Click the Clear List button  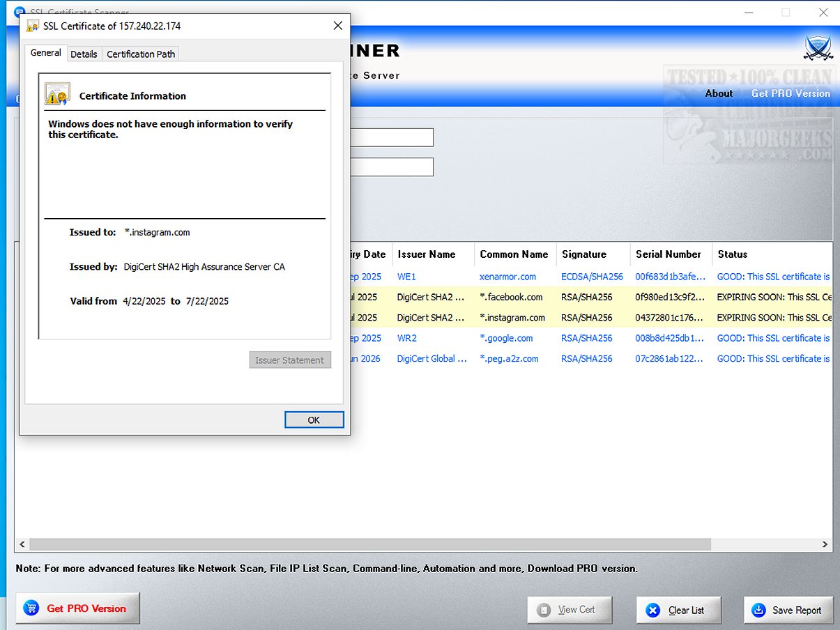[x=678, y=610]
